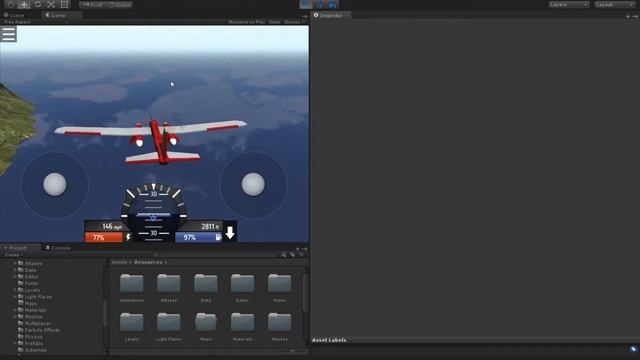Viewport: 640px width, 360px height.
Task: Click the 2811 ft altitude readout
Action: (210, 226)
